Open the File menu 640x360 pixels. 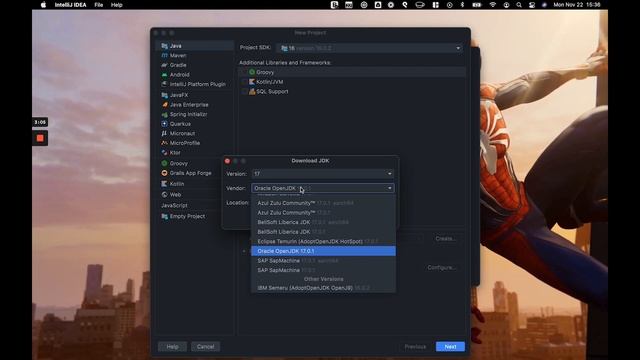coord(99,5)
